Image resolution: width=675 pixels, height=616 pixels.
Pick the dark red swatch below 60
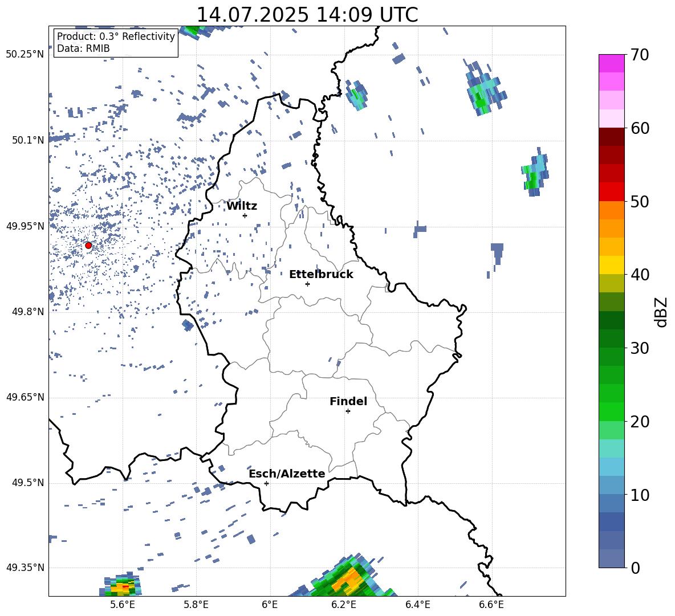pos(612,137)
